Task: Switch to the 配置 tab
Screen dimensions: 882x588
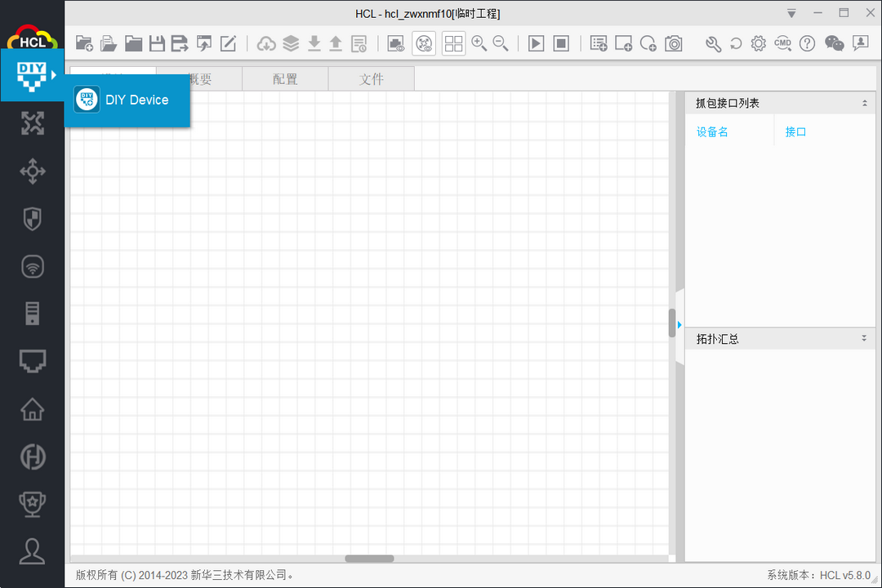Action: [x=284, y=78]
